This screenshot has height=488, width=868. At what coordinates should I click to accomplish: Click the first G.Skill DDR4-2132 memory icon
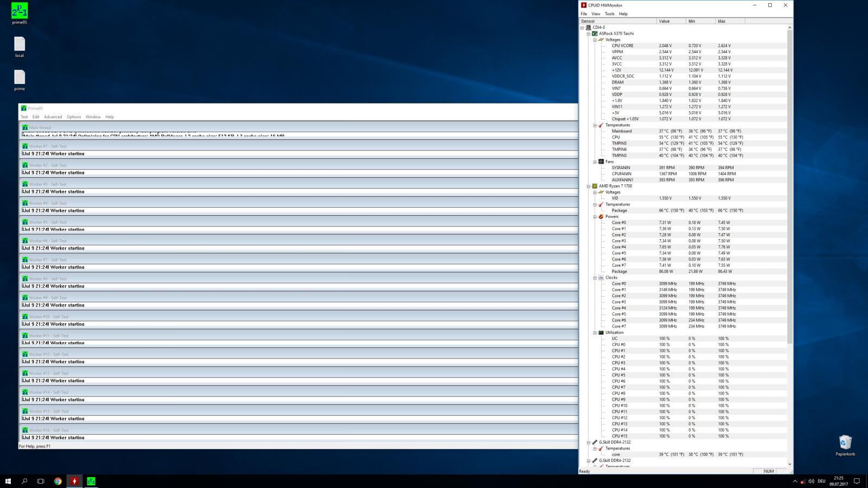595,442
